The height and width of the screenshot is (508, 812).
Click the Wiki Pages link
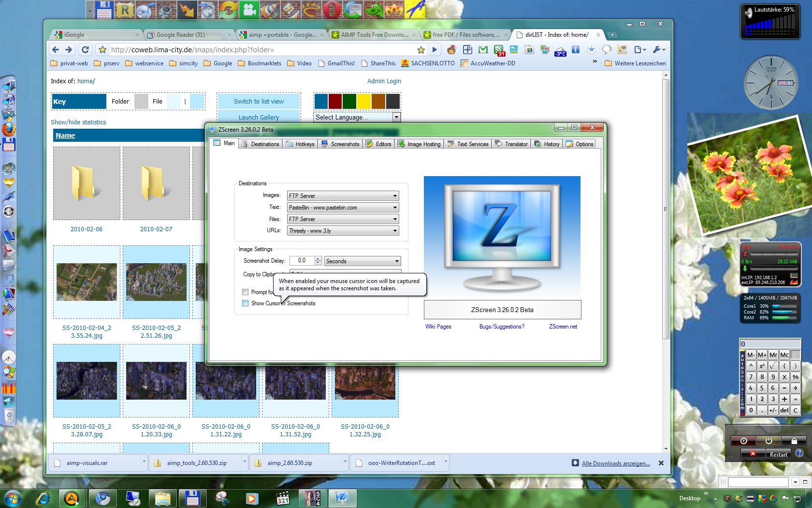[x=438, y=327]
